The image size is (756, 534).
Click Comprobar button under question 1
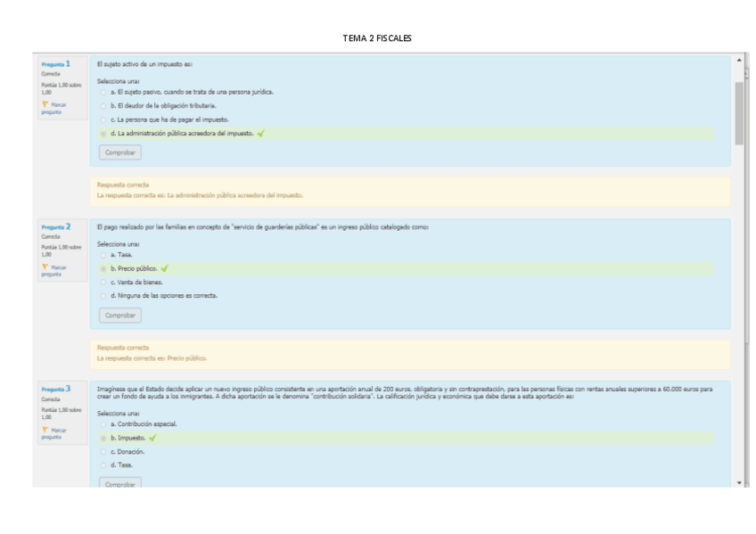point(120,152)
